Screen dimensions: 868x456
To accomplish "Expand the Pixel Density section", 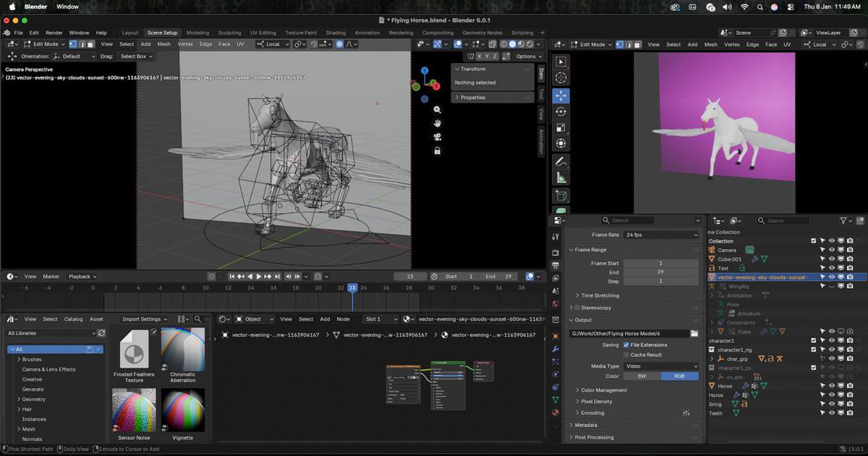I will coord(593,402).
